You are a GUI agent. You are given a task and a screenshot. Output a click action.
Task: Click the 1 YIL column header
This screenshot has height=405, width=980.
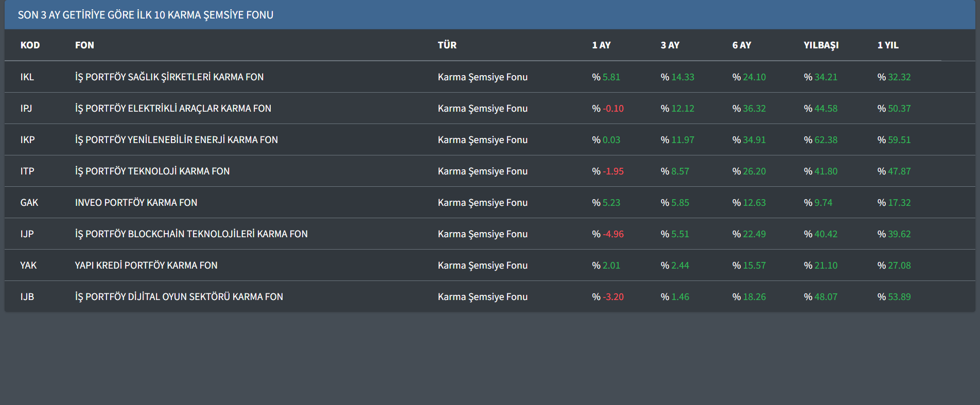(x=888, y=45)
